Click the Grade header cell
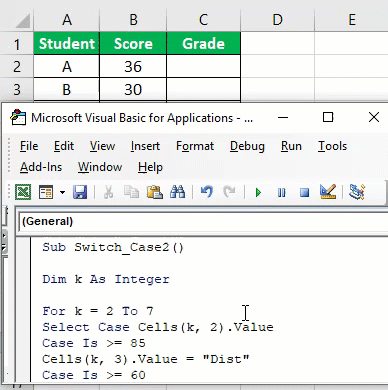 coord(203,44)
